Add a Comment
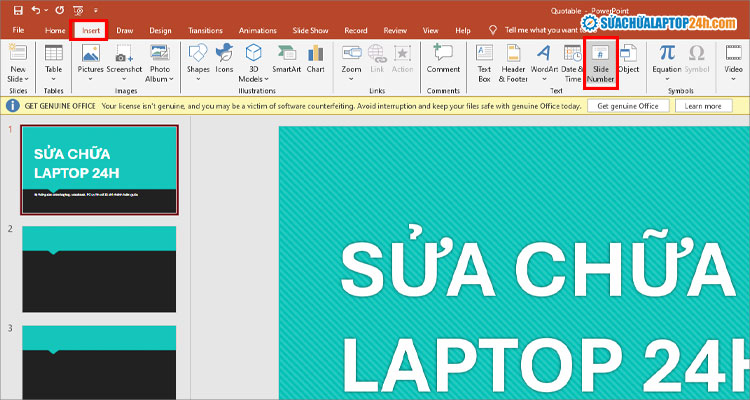Viewport: 750px width, 400px height. click(x=443, y=58)
